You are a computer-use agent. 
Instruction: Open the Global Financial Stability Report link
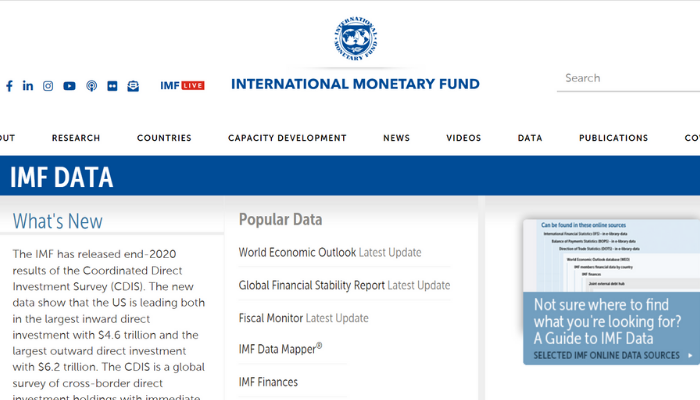pos(312,285)
